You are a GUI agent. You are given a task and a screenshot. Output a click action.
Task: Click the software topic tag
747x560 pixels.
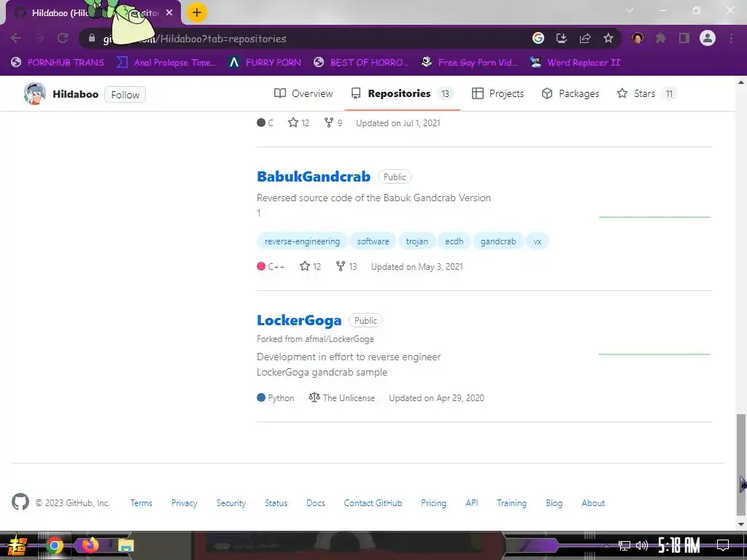(x=373, y=241)
